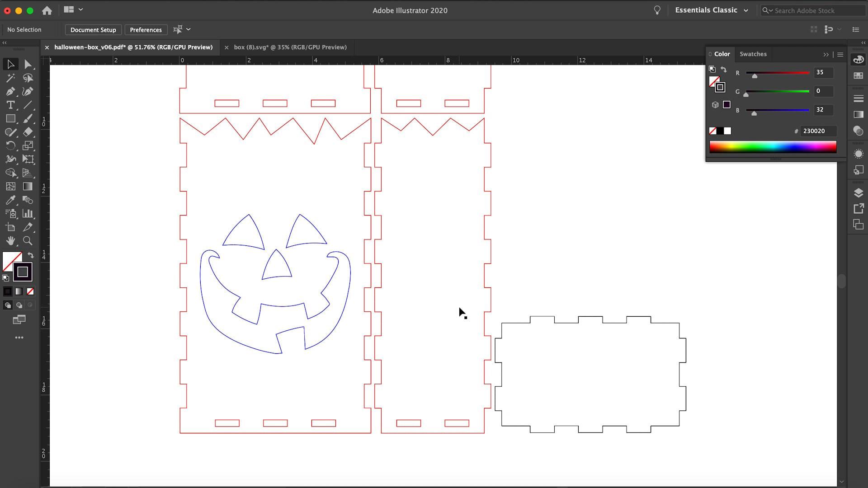Set the None color mode below fill box

tap(30, 291)
